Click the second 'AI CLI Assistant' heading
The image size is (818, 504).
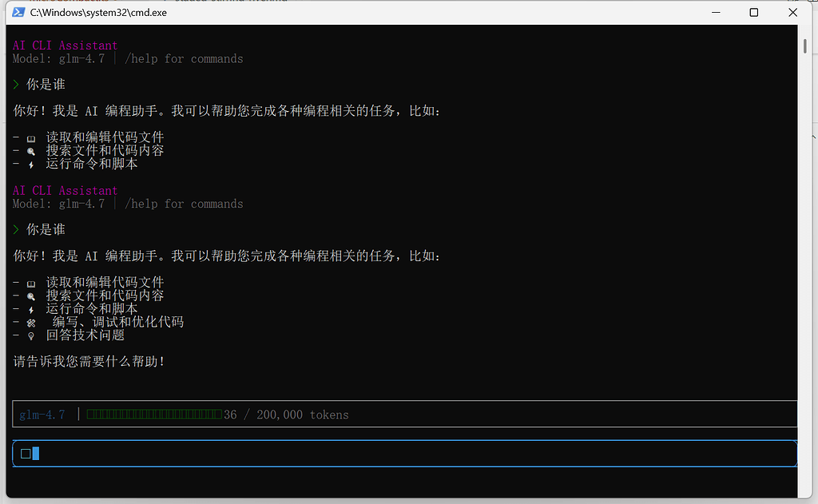click(x=66, y=190)
